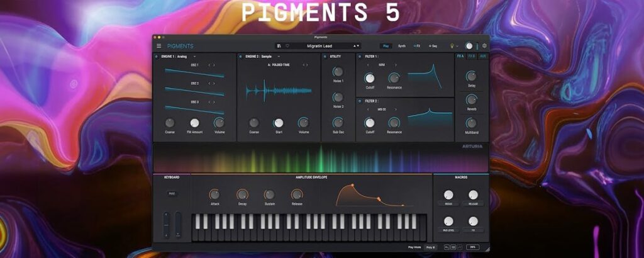Click the envelope Attack knob
Viewport: 644px width, 258px height.
(x=214, y=194)
